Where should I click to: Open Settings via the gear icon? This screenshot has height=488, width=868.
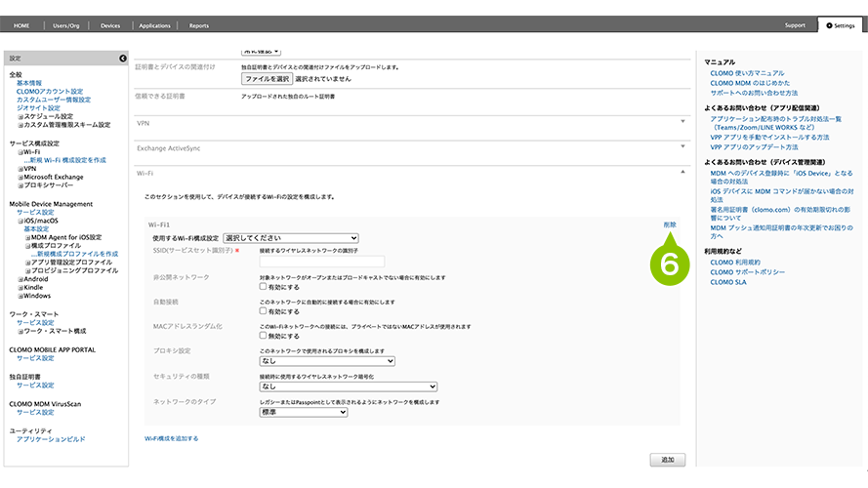(x=829, y=25)
